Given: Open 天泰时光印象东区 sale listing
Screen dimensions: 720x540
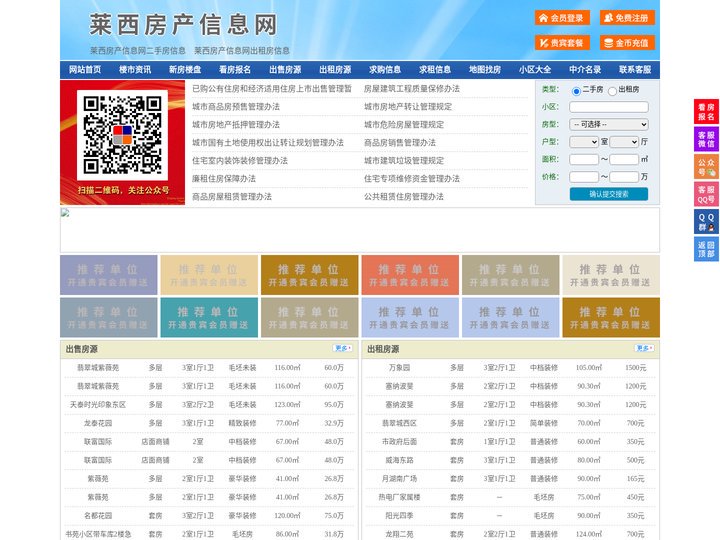Looking at the screenshot, I should pyautogui.click(x=98, y=405).
